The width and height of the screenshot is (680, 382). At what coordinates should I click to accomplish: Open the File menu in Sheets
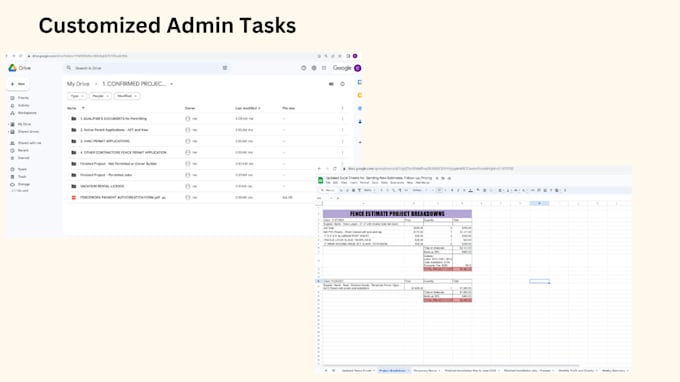click(x=328, y=183)
